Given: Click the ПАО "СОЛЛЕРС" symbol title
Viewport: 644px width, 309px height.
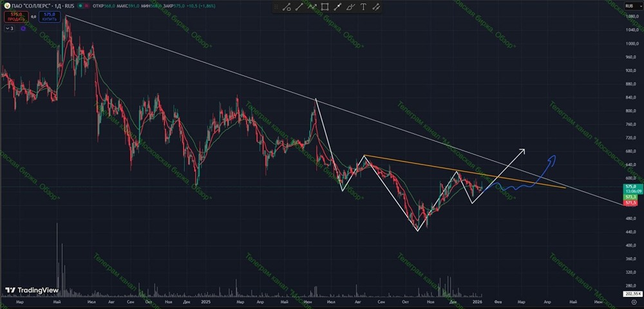Looking at the screenshot, I should click(x=31, y=6).
